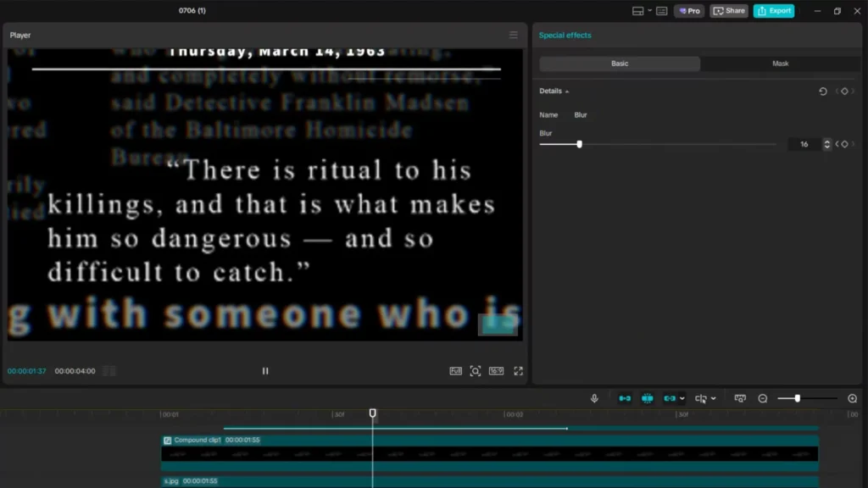Screen dimensions: 868x488
Task: Open the 16:9 aspect ratio option
Action: (x=496, y=371)
